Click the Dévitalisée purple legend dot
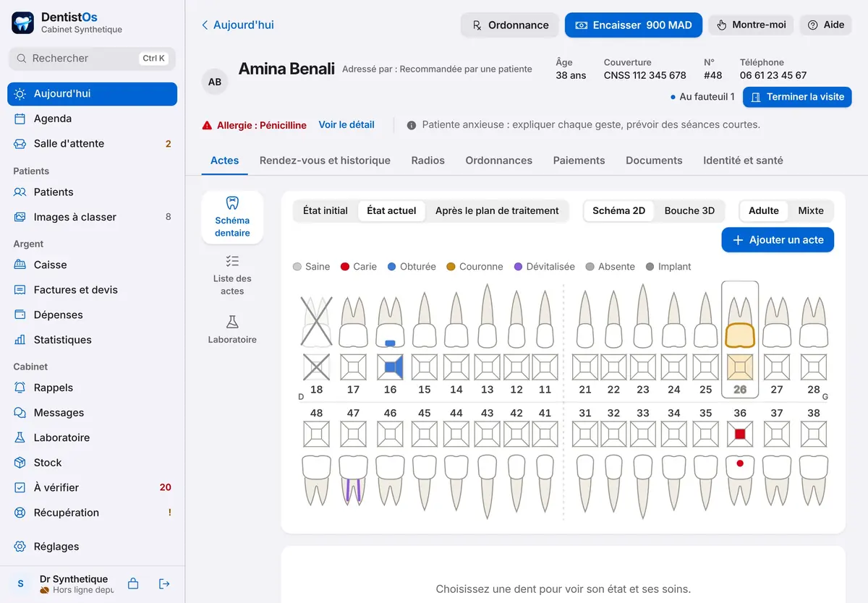868x603 pixels. [x=518, y=267]
